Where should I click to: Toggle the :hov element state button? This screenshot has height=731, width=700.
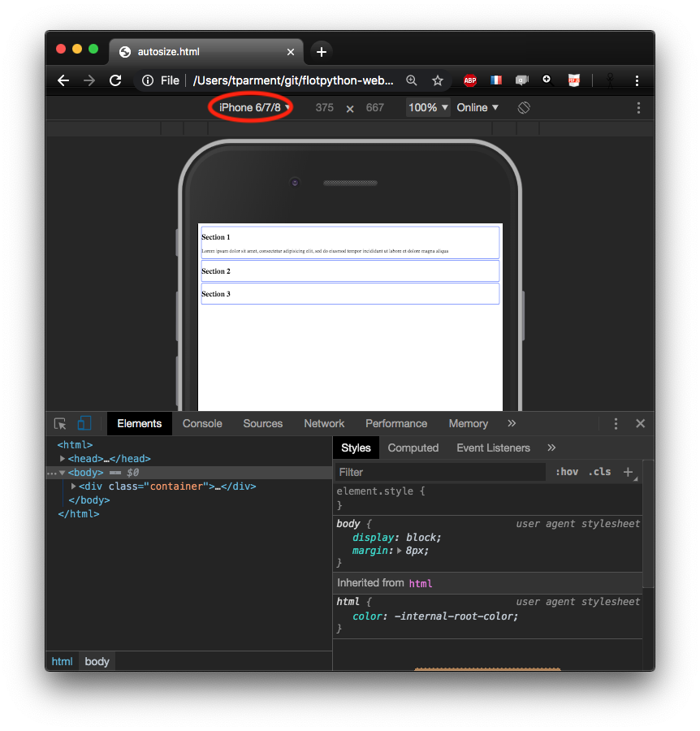tap(567, 472)
